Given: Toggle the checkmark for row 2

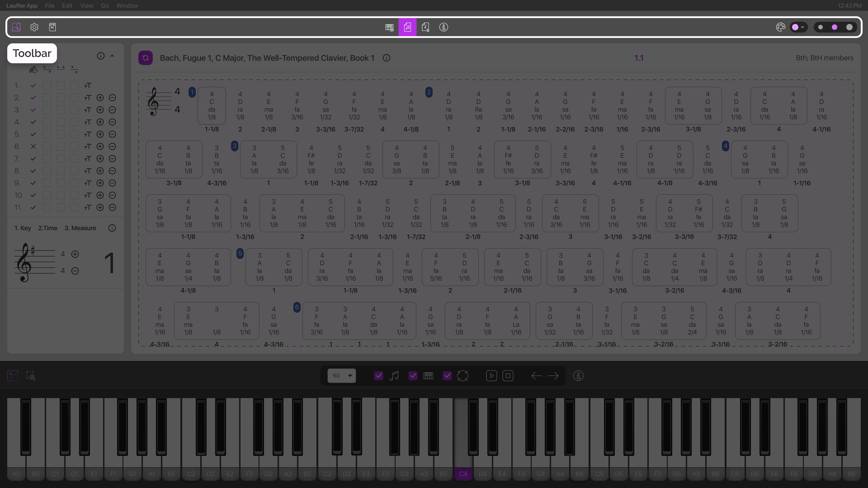Looking at the screenshot, I should [33, 98].
